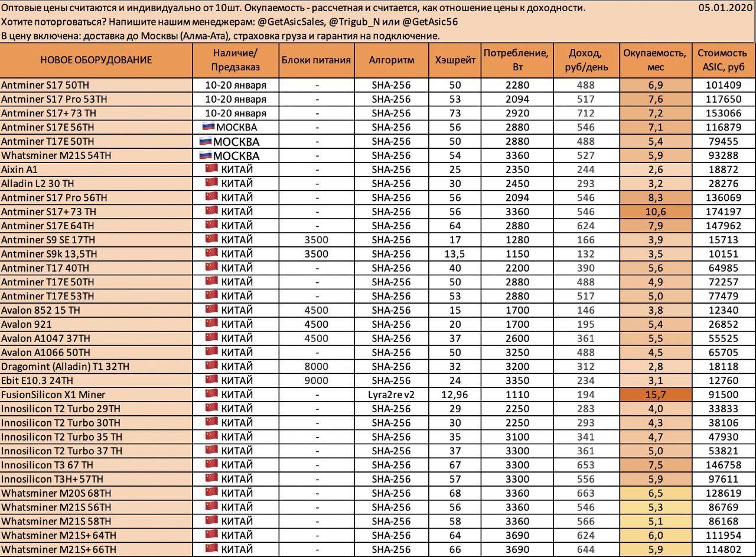Viewport: 756px width, 557px height.
Task: Click the Chinese flag in Antminer T17 40TH row
Action: 212,268
